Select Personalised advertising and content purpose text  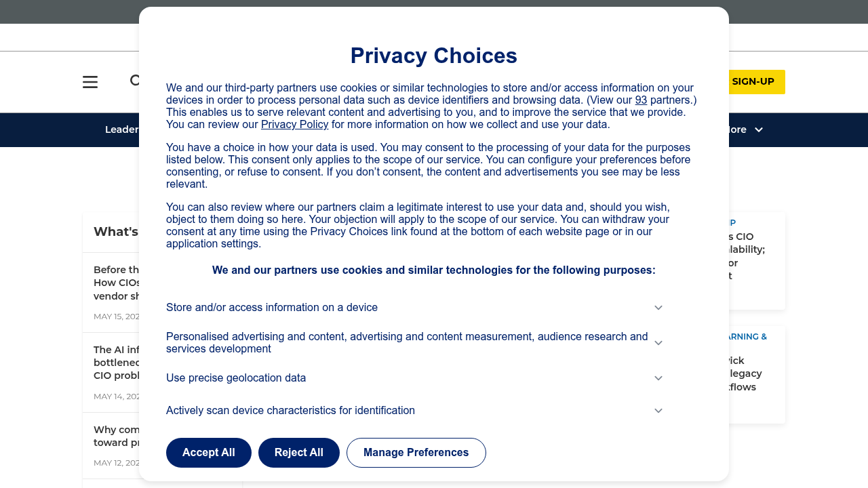[407, 343]
